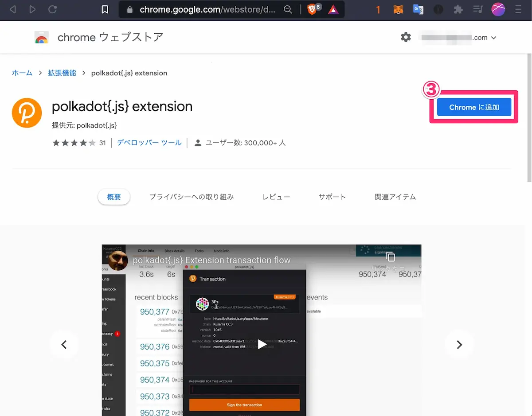Click the dark round extension icon
This screenshot has width=532, height=416.
[x=438, y=10]
